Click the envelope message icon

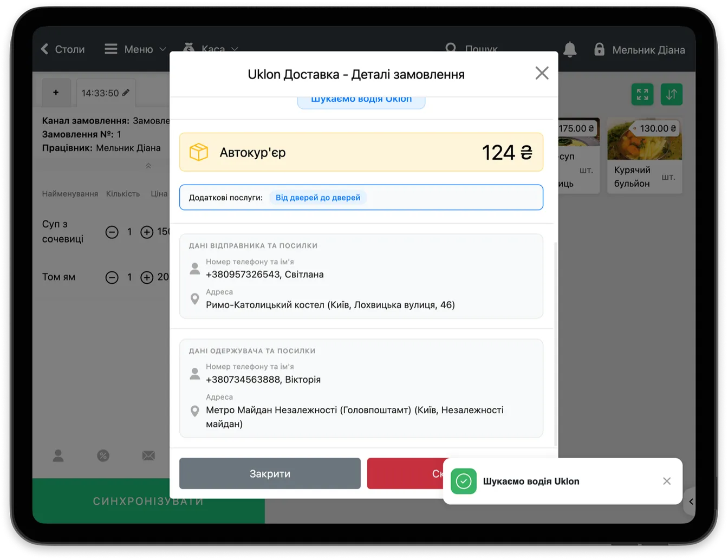coord(148,456)
